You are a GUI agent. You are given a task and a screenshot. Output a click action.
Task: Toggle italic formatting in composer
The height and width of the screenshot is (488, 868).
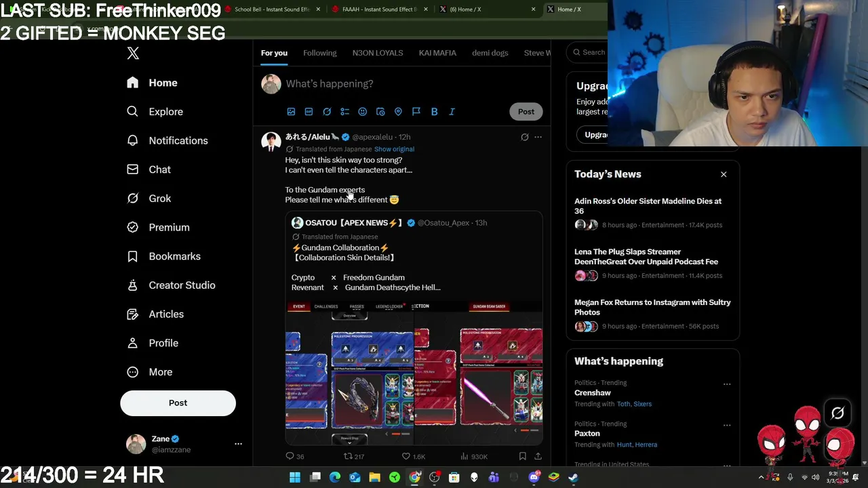coord(452,112)
